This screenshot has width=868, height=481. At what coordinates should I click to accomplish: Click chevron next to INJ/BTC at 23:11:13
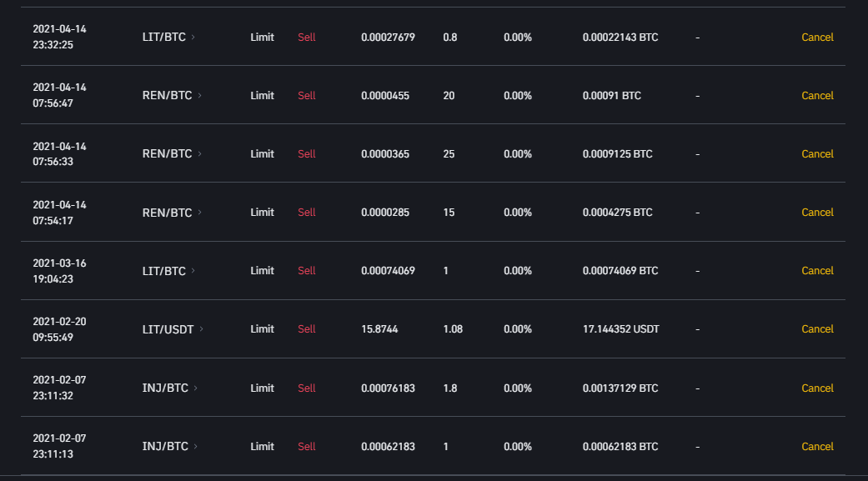tap(196, 446)
